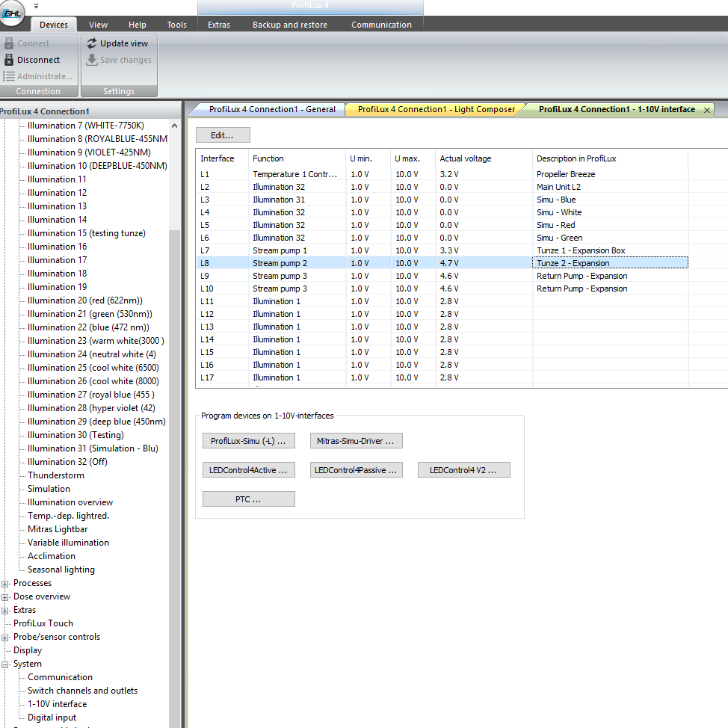Select the L8 Stream pump 2 row
Viewport: 728px width, 728px height.
pos(442,263)
